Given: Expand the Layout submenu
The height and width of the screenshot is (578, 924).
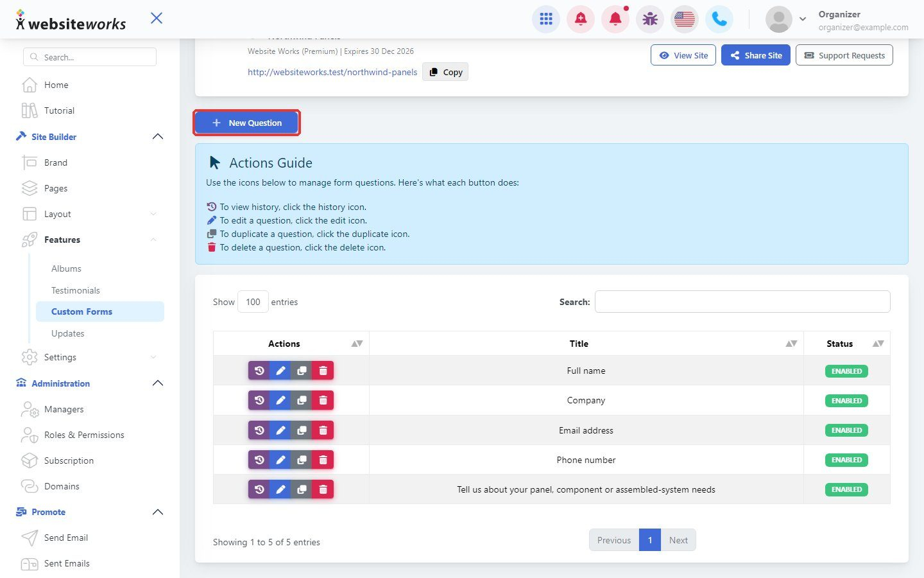Looking at the screenshot, I should (153, 214).
